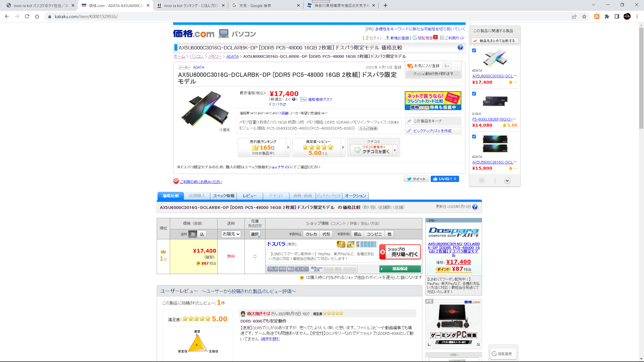Open Chrome three-dot menu

coord(637,16)
